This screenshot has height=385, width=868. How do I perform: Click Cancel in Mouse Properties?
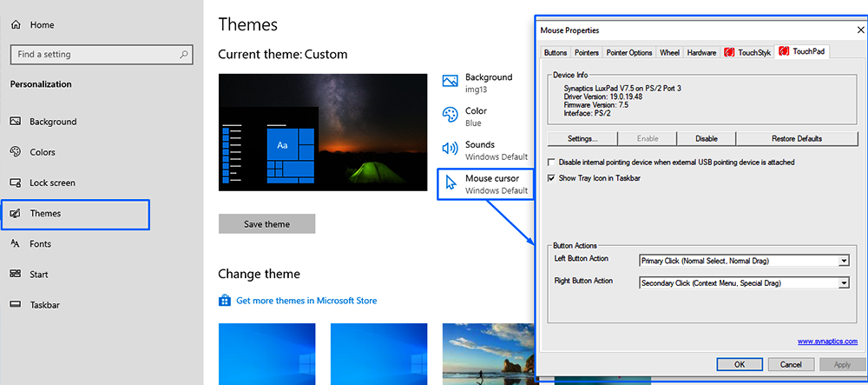(791, 364)
